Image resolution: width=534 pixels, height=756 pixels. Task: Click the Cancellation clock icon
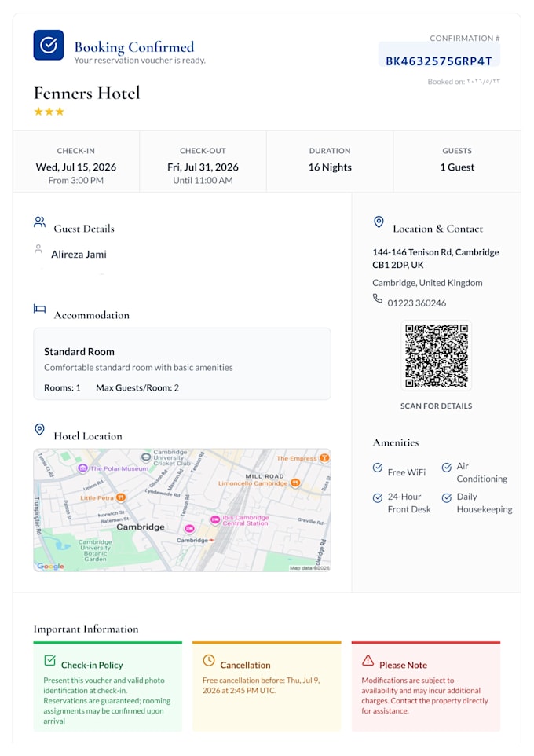coord(209,660)
